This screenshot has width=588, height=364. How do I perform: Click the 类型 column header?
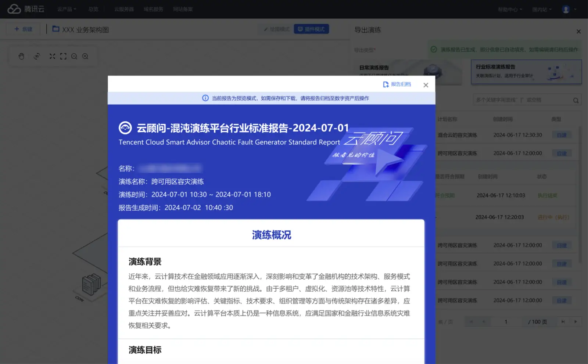click(x=556, y=119)
